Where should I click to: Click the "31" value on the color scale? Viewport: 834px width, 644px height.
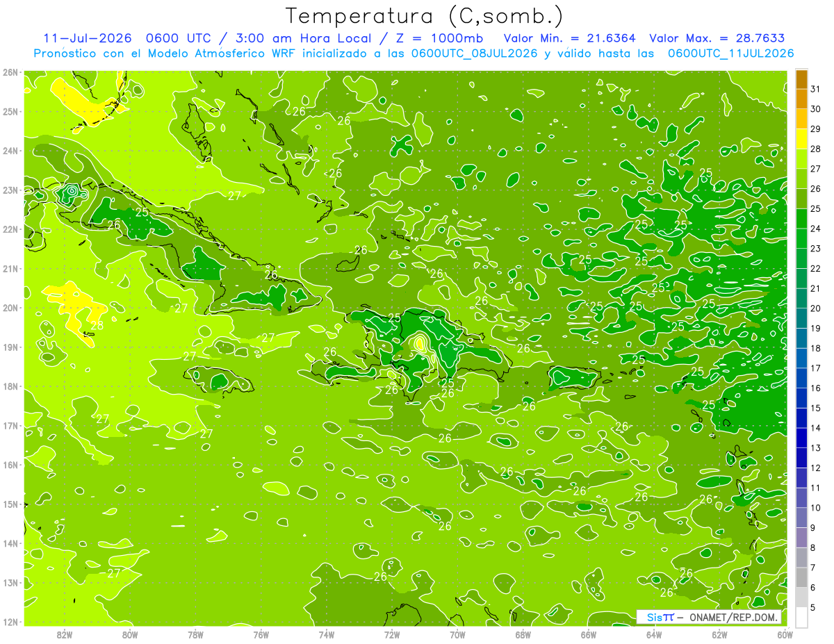(x=815, y=89)
